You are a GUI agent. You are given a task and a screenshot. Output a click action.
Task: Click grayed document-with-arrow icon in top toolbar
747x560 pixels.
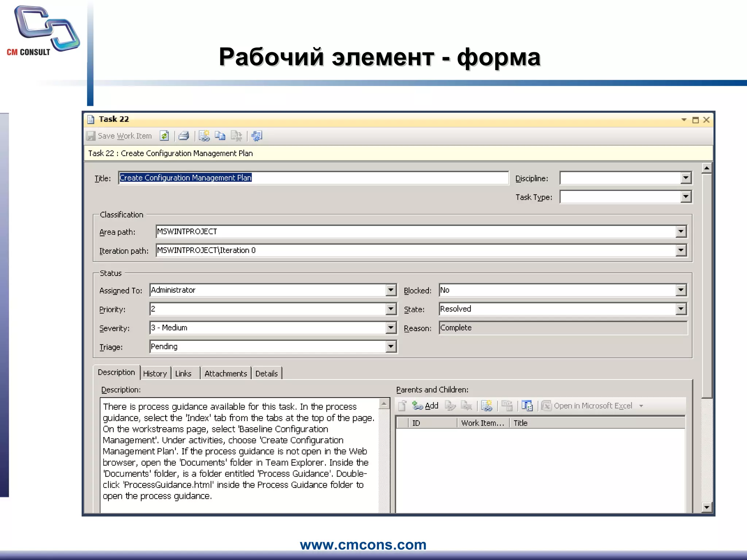[x=236, y=136]
